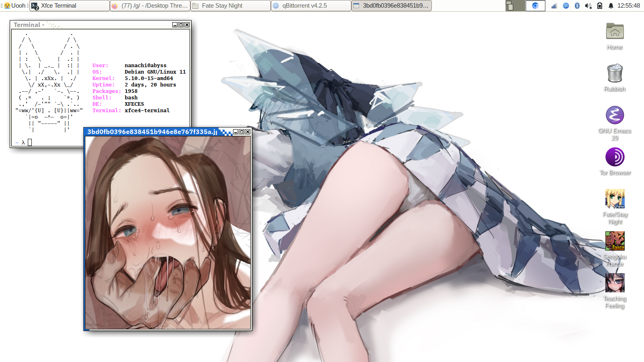
Task: Click the panel clock showing 12:55:48
Action: [629, 6]
